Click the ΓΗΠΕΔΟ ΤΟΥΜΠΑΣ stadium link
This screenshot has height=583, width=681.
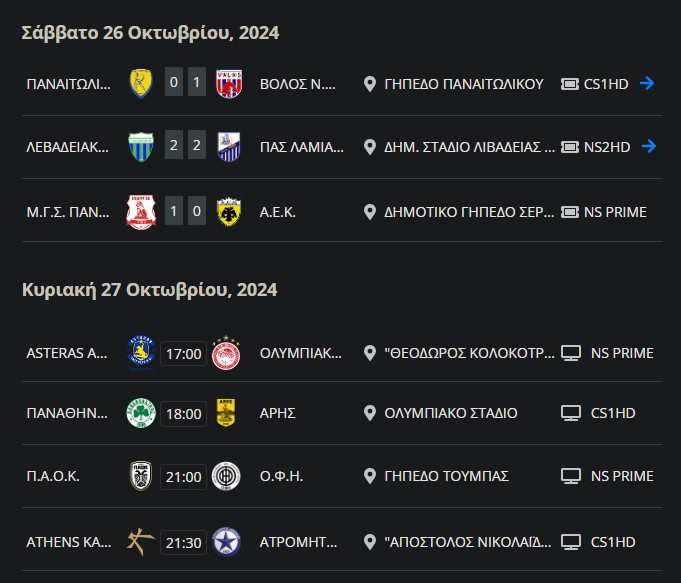point(446,476)
